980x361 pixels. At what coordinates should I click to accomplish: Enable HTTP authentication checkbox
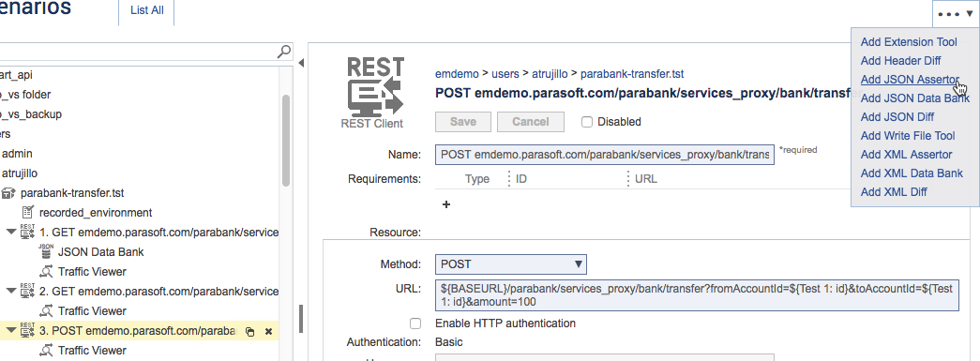[x=415, y=323]
